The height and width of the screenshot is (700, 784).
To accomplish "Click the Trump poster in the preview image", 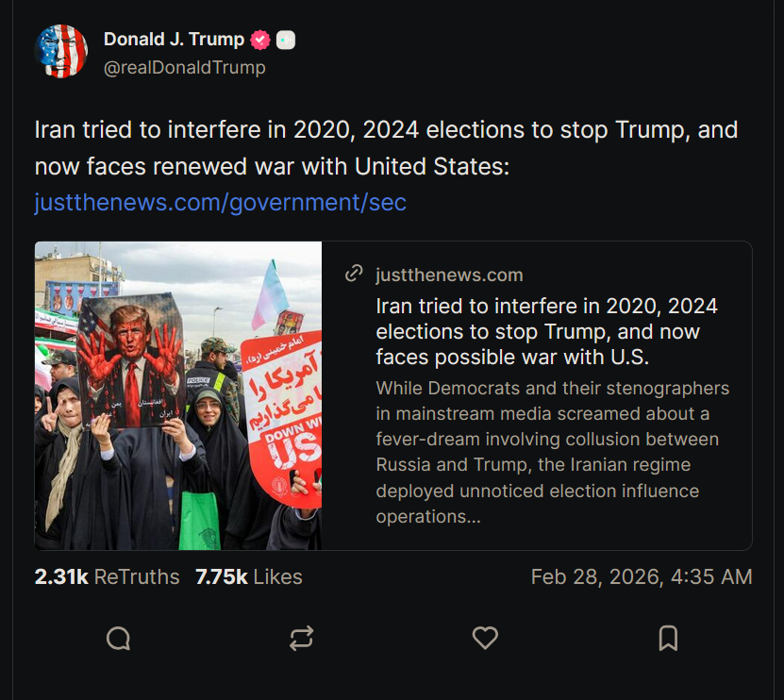I will [x=131, y=358].
